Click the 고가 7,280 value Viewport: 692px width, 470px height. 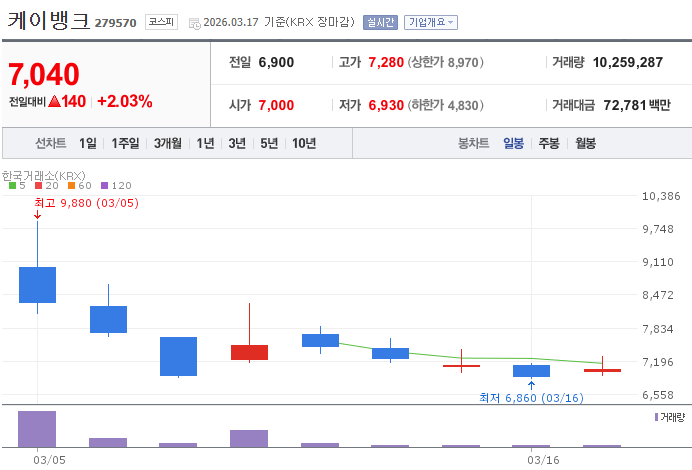386,62
